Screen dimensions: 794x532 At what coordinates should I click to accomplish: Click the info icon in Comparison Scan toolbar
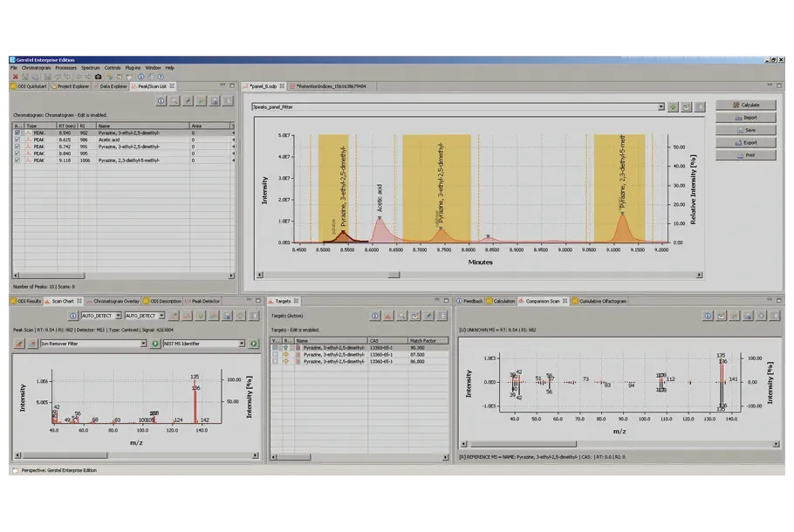pos(708,316)
